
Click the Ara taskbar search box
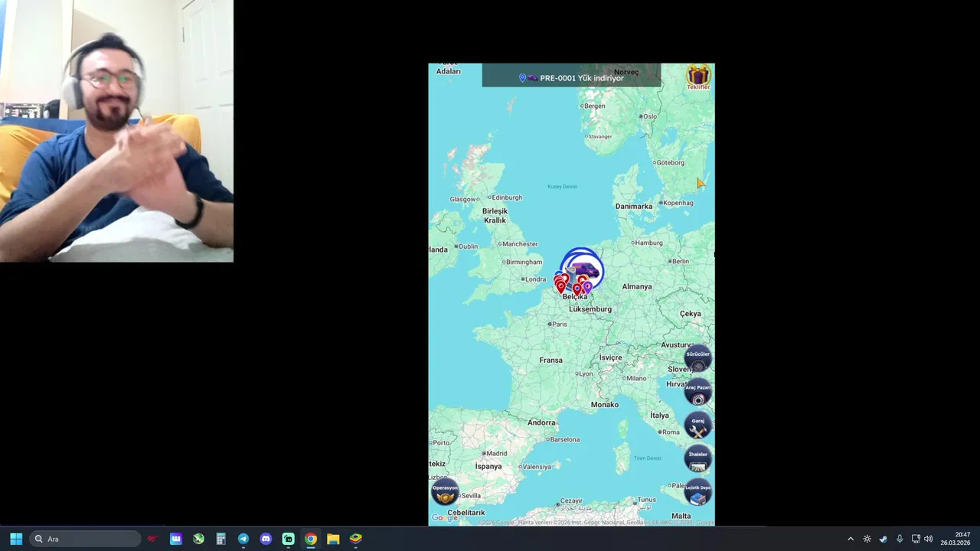pyautogui.click(x=85, y=539)
